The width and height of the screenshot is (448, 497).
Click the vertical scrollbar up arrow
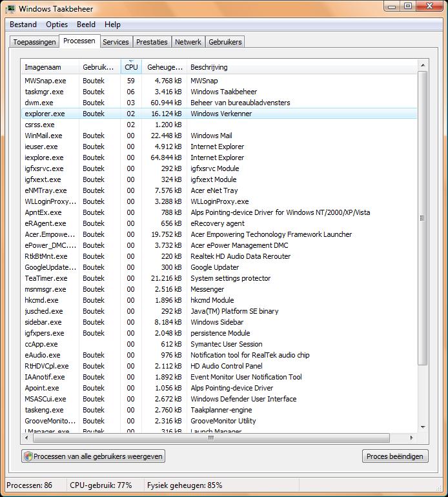click(x=423, y=65)
